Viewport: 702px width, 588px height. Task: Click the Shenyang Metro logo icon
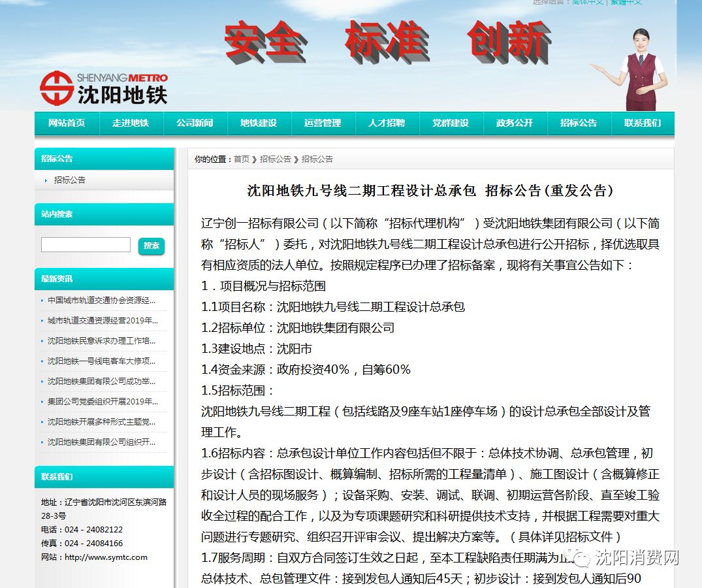coord(56,88)
